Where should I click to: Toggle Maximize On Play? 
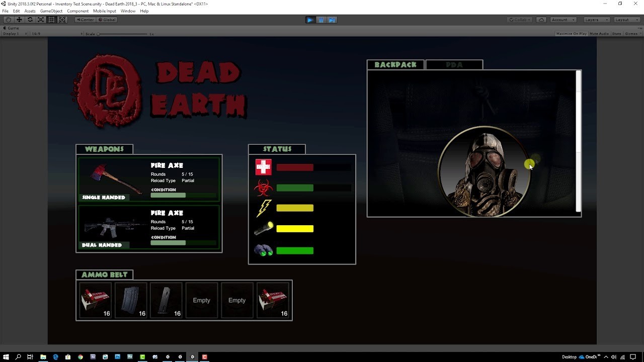pos(571,34)
